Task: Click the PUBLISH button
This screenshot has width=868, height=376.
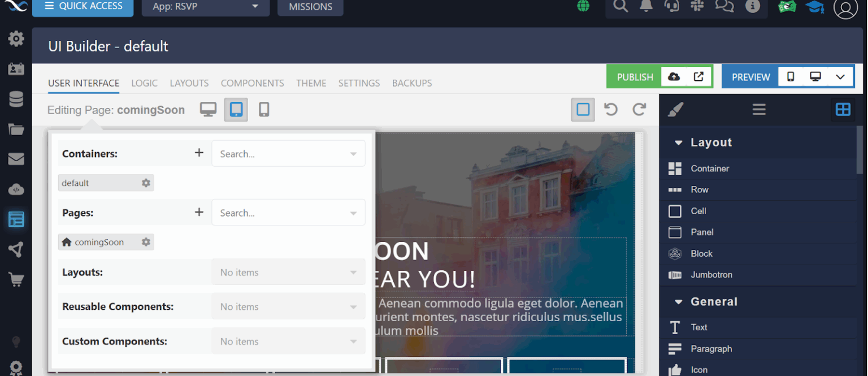Action: [635, 76]
